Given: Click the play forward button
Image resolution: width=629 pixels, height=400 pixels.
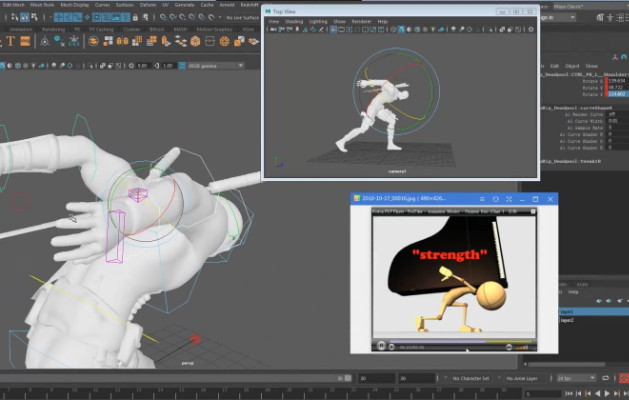Looking at the screenshot, I should (607, 394).
